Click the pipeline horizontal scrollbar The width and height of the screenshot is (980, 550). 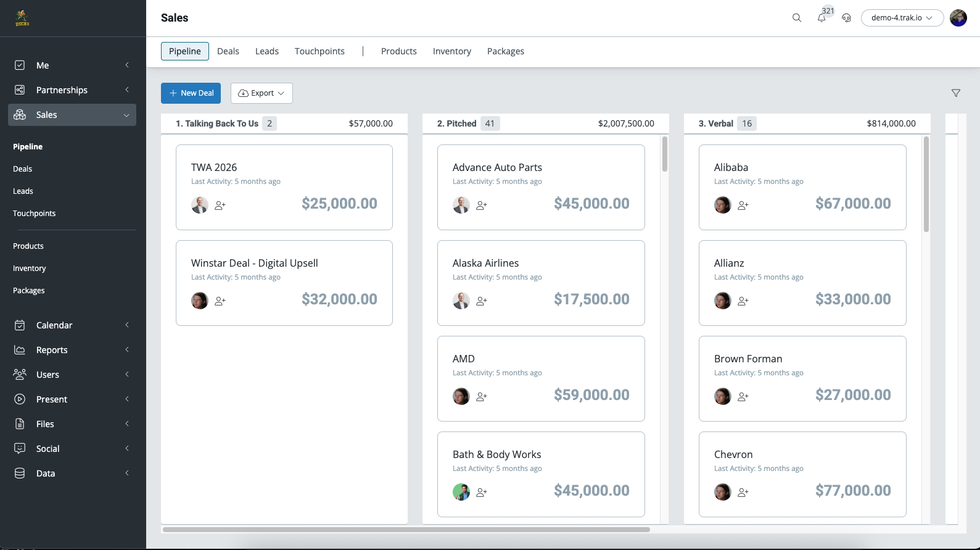(406, 530)
